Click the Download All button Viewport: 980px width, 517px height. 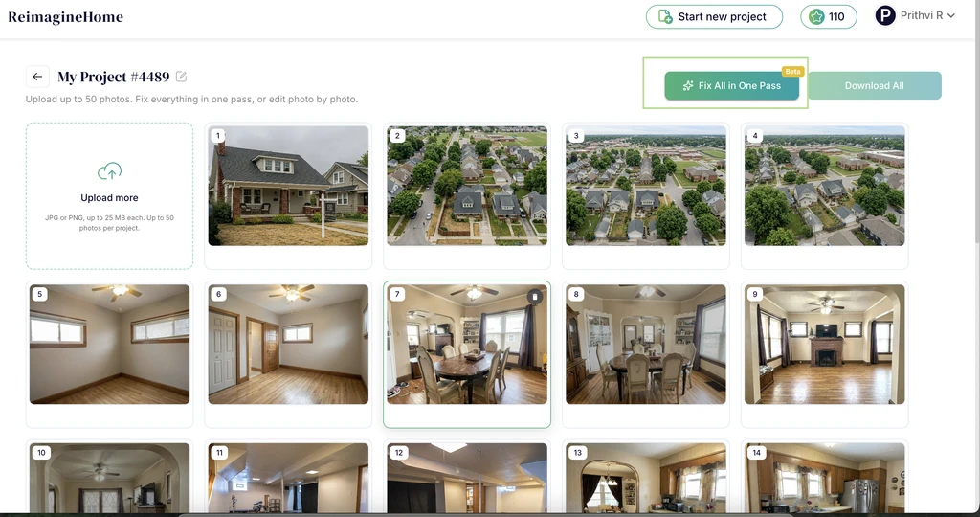[875, 85]
